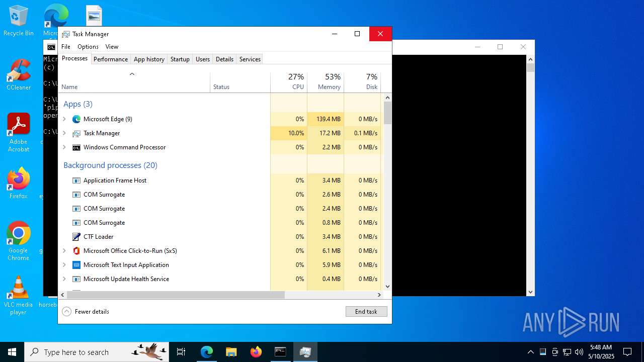Open Recycle Bin desktop icon
This screenshot has height=362, width=644.
[x=19, y=21]
